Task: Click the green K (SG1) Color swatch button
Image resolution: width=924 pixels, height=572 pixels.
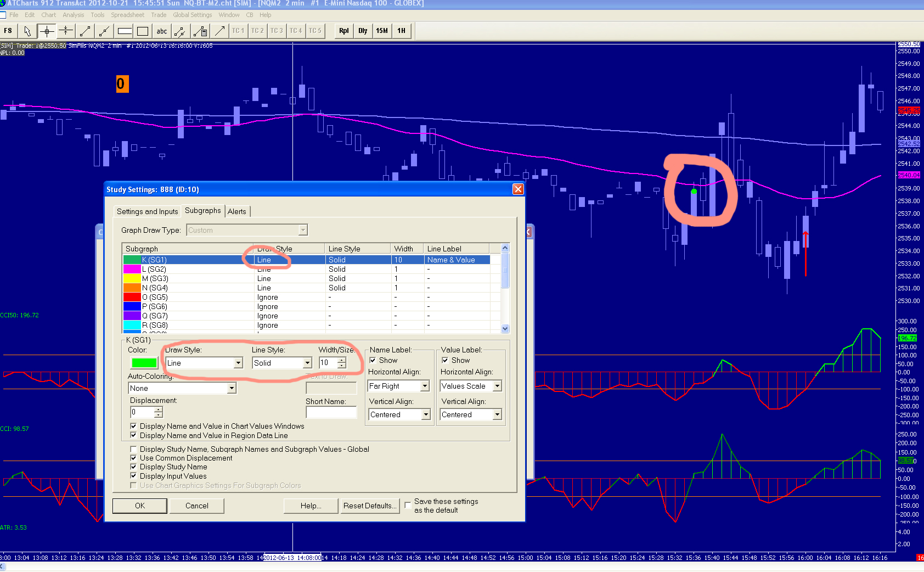Action: [144, 363]
